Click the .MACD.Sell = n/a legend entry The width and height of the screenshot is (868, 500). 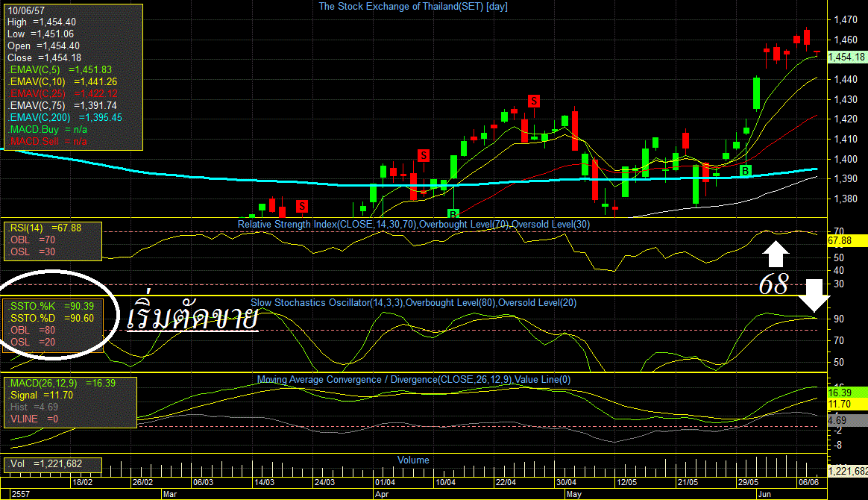48,141
